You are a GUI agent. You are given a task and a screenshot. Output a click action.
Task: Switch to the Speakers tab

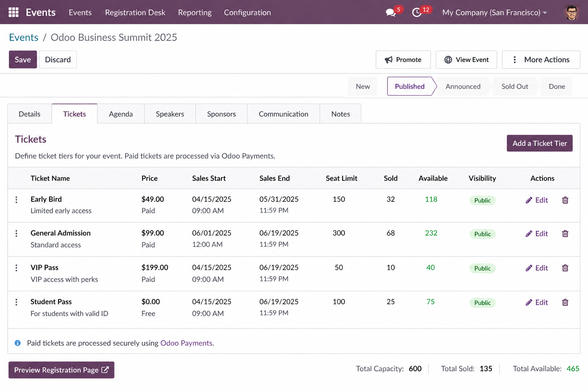point(170,114)
